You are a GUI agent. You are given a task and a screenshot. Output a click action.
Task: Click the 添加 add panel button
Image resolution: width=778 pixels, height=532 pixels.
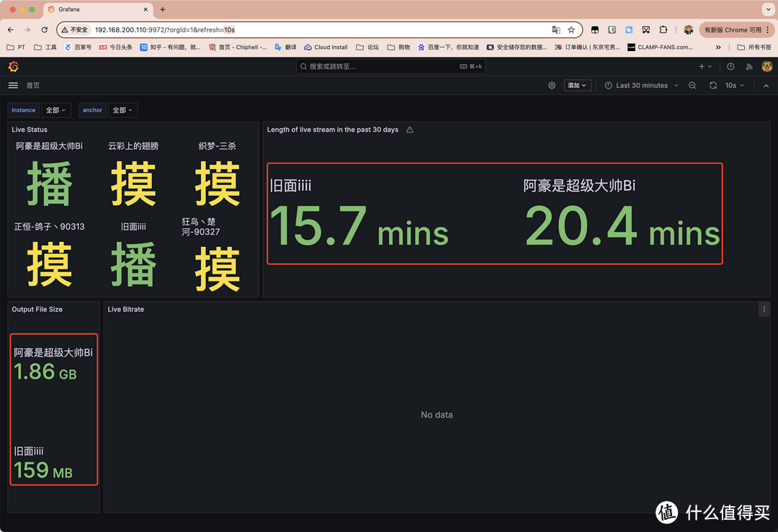(577, 85)
